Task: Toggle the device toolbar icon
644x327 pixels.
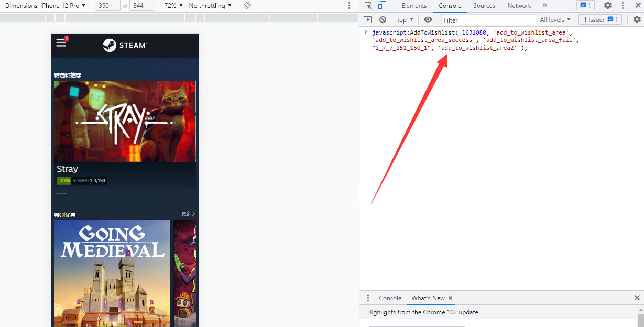Action: [x=382, y=5]
